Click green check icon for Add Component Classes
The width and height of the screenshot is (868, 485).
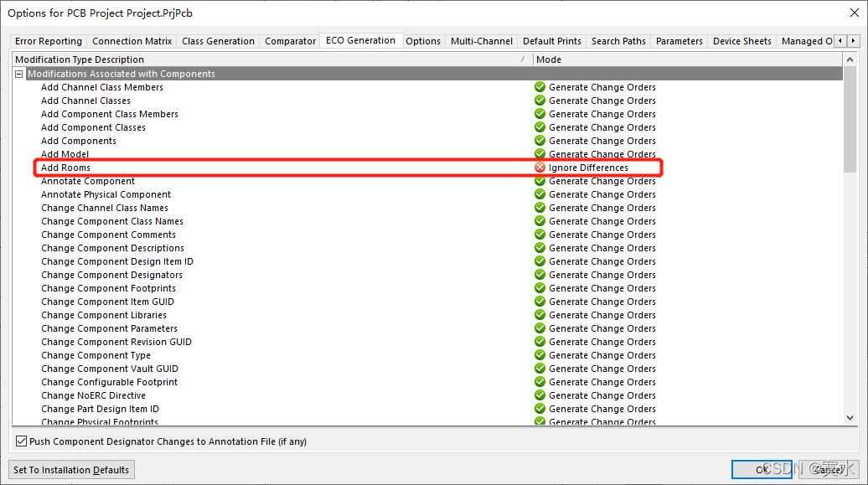pyautogui.click(x=540, y=127)
